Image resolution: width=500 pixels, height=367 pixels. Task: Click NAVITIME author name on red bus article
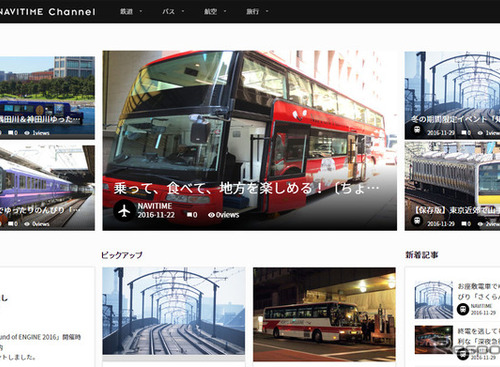155,206
